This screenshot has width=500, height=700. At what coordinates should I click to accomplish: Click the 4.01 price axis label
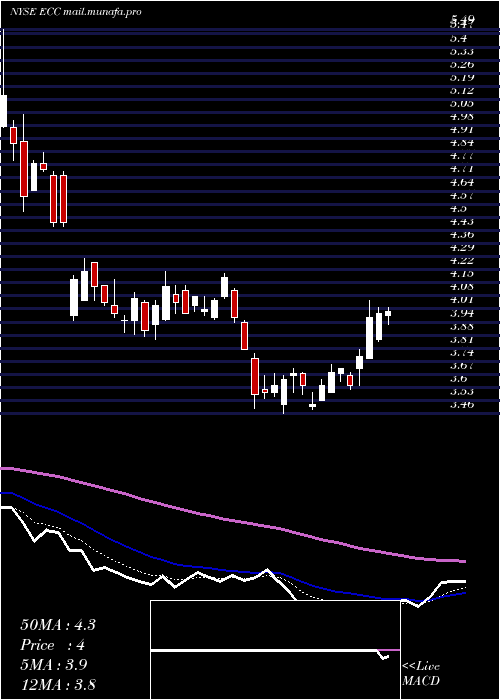(462, 300)
